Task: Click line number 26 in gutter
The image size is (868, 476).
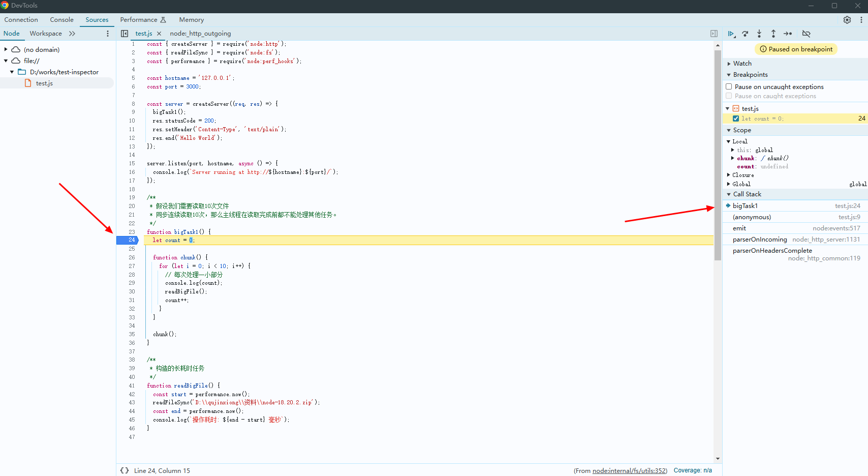Action: coord(132,257)
